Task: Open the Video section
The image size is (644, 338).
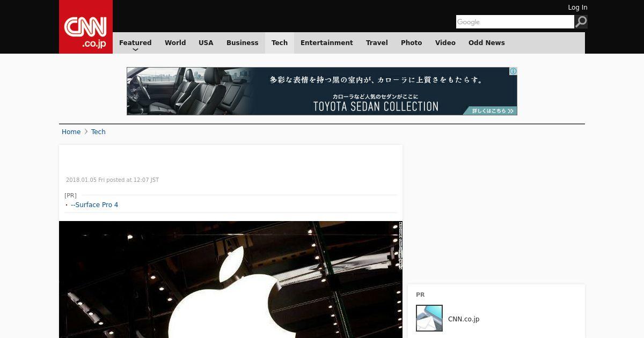Action: tap(445, 43)
